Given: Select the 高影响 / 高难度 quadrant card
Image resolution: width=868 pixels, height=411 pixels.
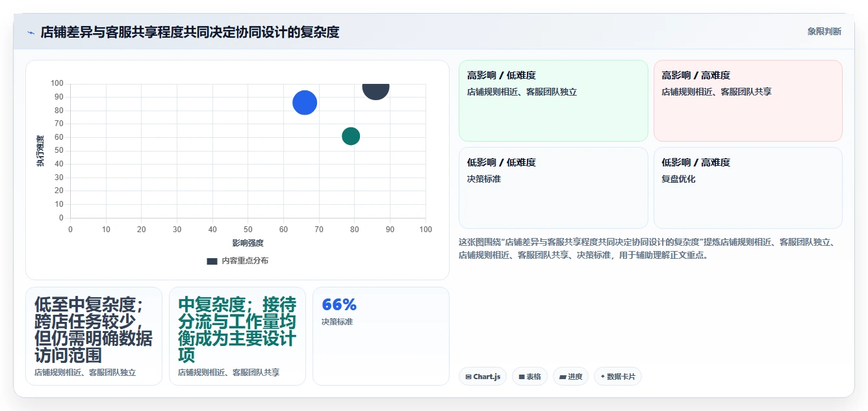Looking at the screenshot, I should 748,101.
